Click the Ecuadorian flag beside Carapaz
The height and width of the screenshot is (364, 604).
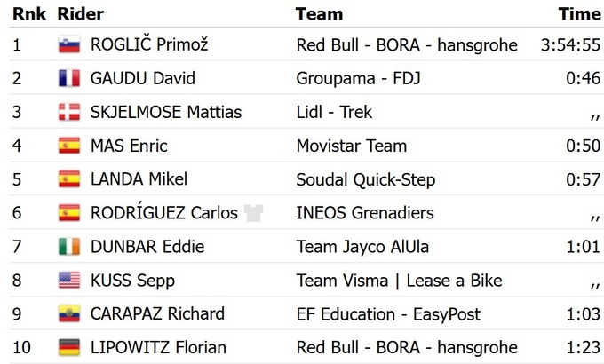click(68, 314)
